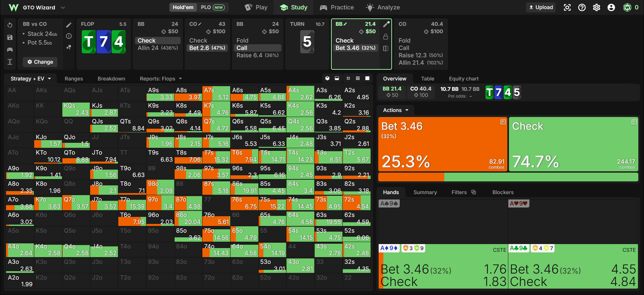Viewport: 644px width, 295px height.
Task: Open Check action details icon
Action: (x=634, y=122)
